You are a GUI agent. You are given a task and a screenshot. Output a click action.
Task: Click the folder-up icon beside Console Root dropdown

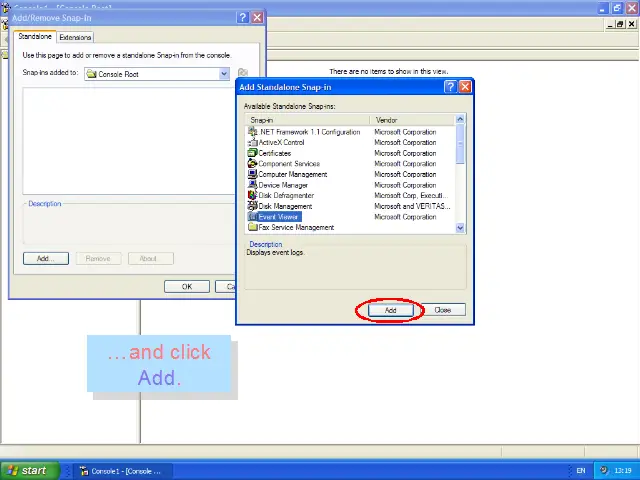tap(243, 73)
